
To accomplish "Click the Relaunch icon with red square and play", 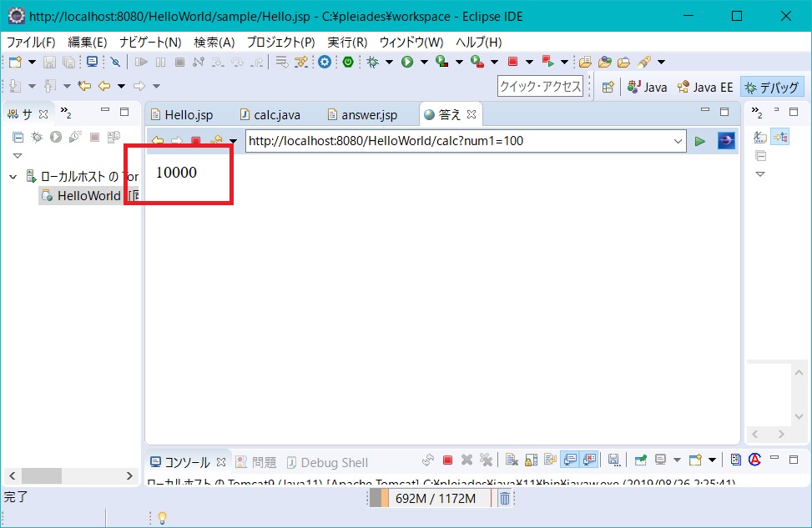I will (547, 62).
